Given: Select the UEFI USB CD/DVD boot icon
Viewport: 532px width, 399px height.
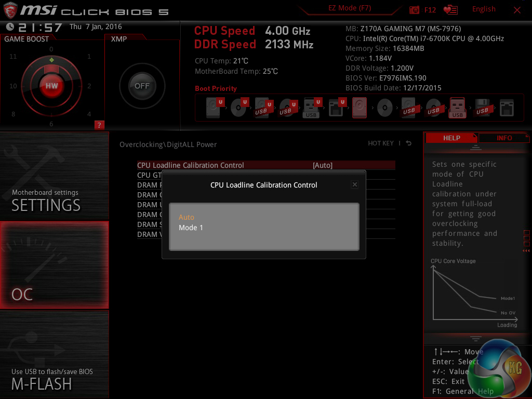Looking at the screenshot, I should [288, 108].
